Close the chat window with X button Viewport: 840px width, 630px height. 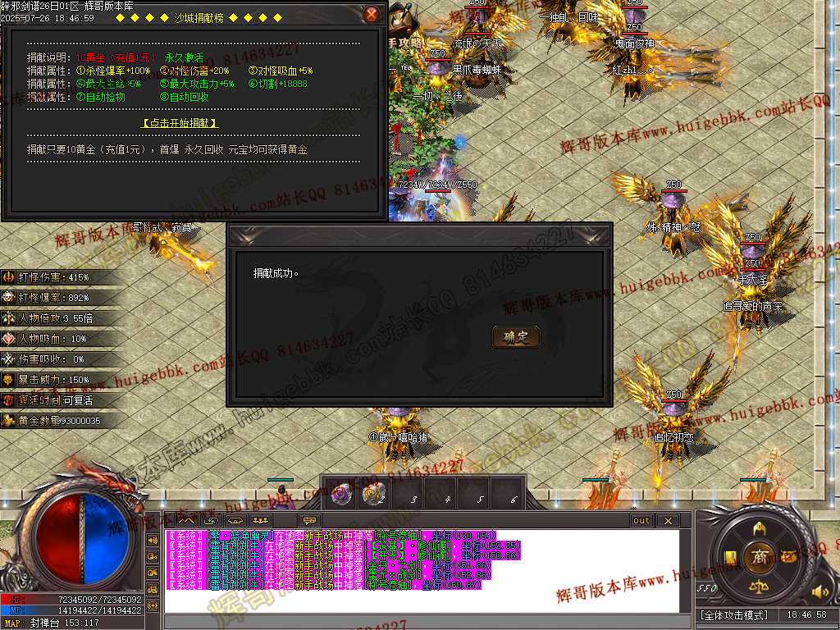668,521
